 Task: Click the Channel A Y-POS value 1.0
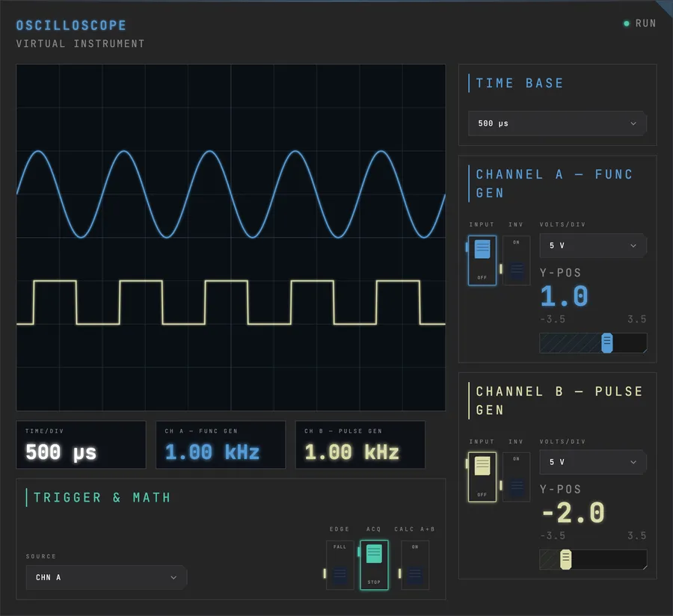pyautogui.click(x=564, y=297)
